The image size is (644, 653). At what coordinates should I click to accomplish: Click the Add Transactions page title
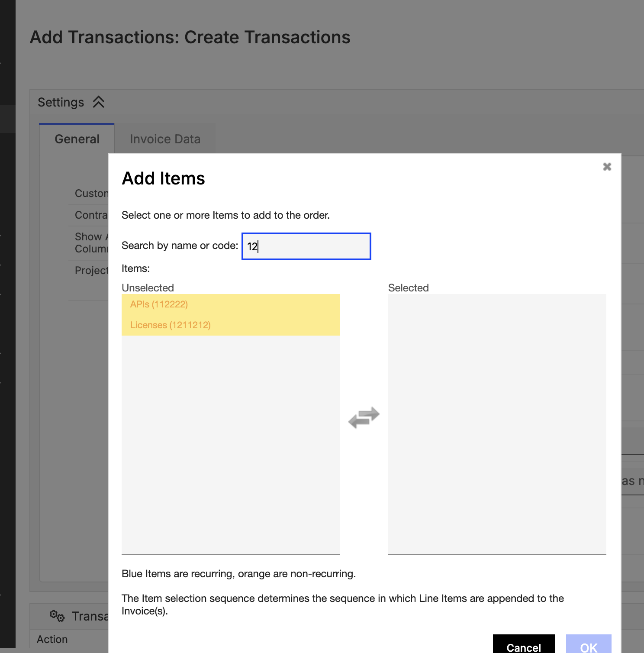click(190, 37)
